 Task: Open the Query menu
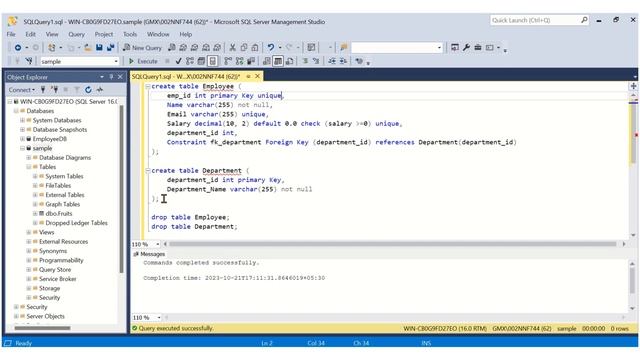pyautogui.click(x=76, y=34)
